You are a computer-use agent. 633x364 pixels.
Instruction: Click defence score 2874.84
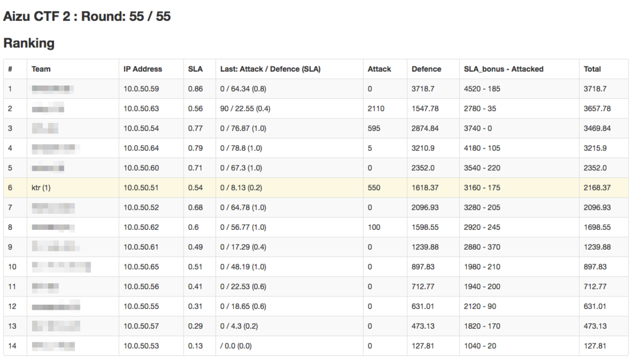425,129
